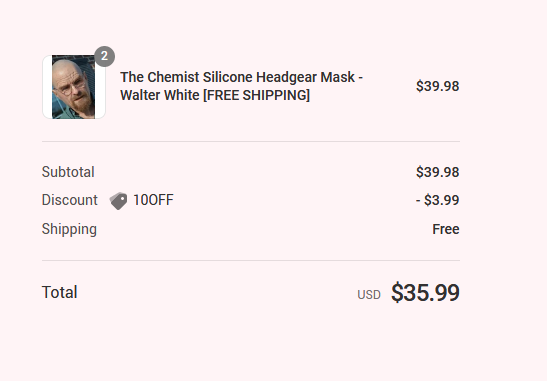Image resolution: width=547 pixels, height=381 pixels.
Task: Click the Discount label
Action: tap(70, 200)
